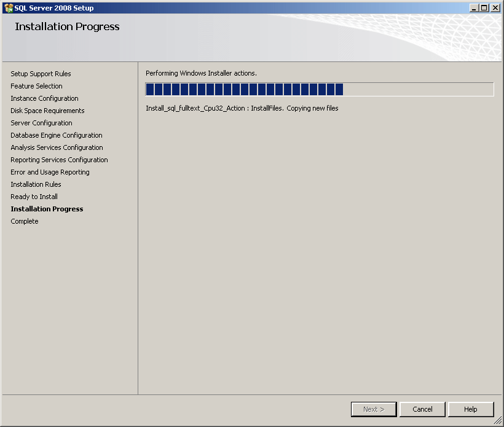This screenshot has height=427, width=504.
Task: Open Help for the setup wizard
Action: tap(471, 409)
